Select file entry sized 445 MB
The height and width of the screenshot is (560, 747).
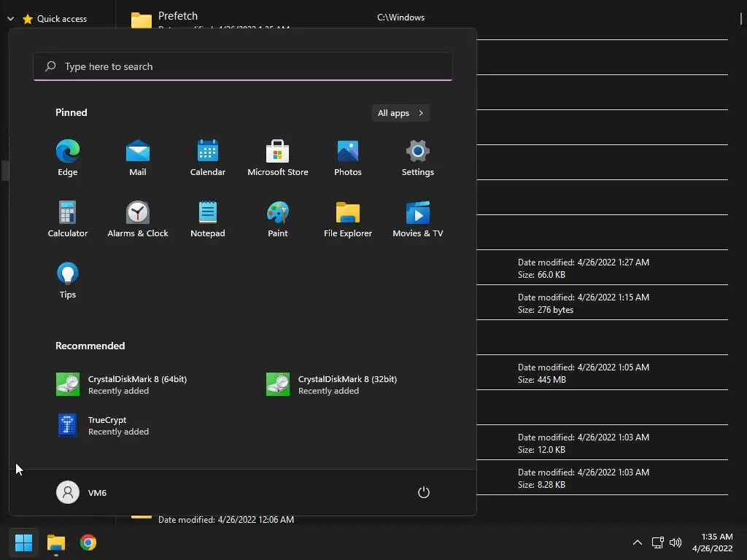click(602, 373)
